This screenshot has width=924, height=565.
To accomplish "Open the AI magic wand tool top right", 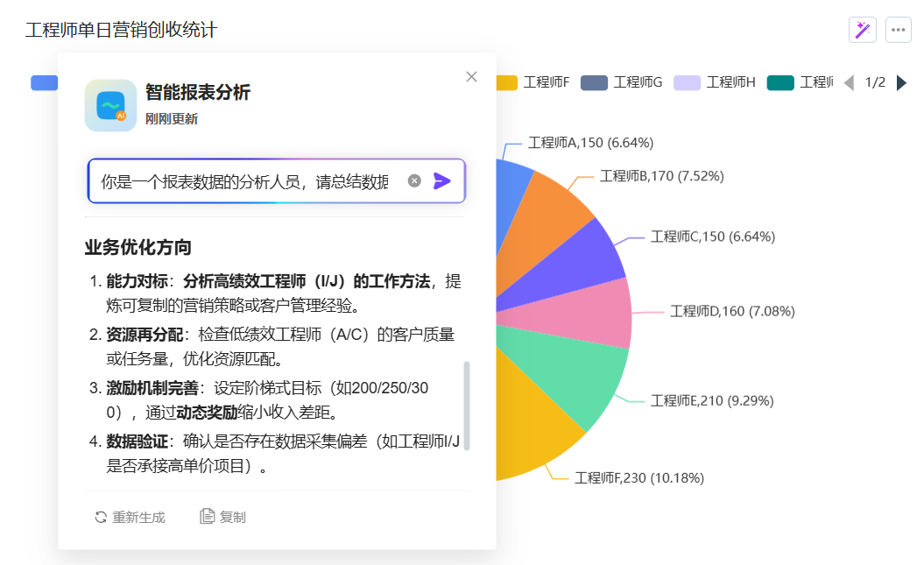I will (x=862, y=29).
